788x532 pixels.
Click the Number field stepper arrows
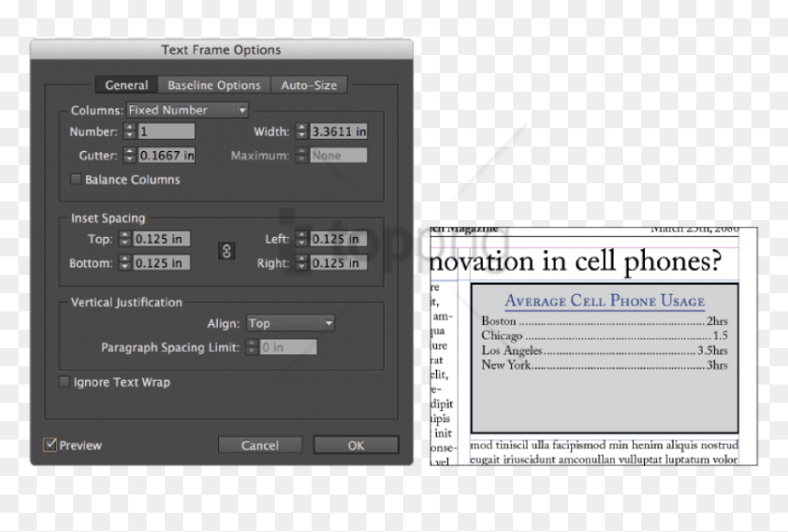(130, 132)
